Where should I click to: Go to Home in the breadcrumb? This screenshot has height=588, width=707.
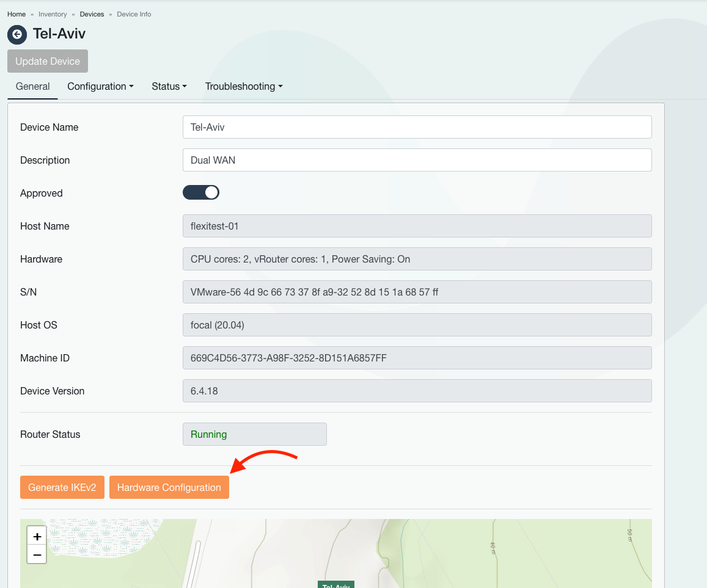click(x=16, y=14)
